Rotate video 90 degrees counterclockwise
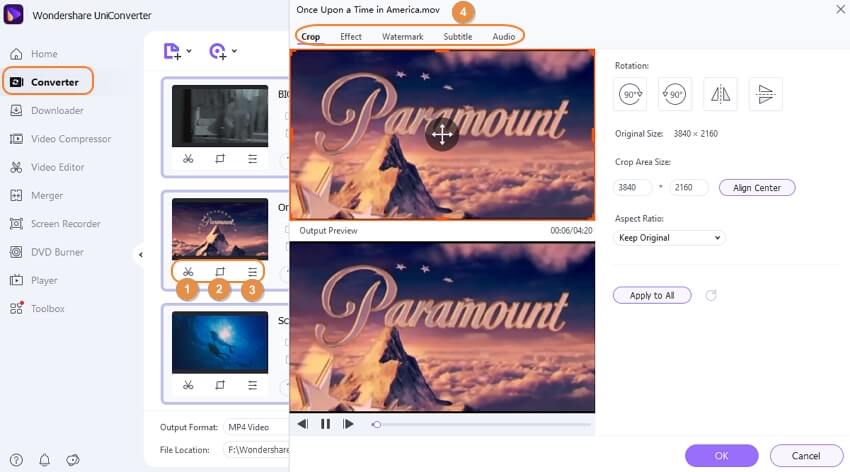 tap(675, 94)
